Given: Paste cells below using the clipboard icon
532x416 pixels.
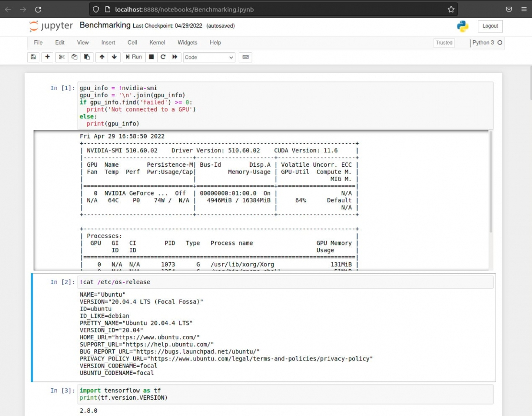Looking at the screenshot, I should point(87,57).
